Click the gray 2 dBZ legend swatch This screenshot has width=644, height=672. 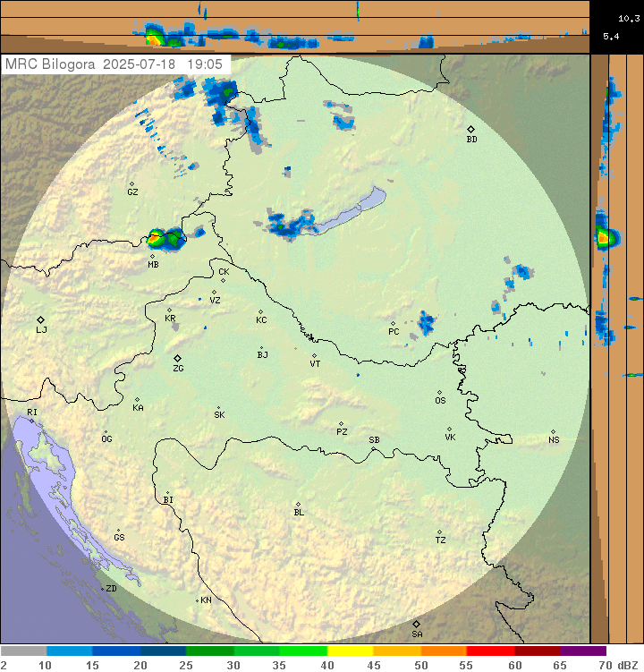point(23,651)
